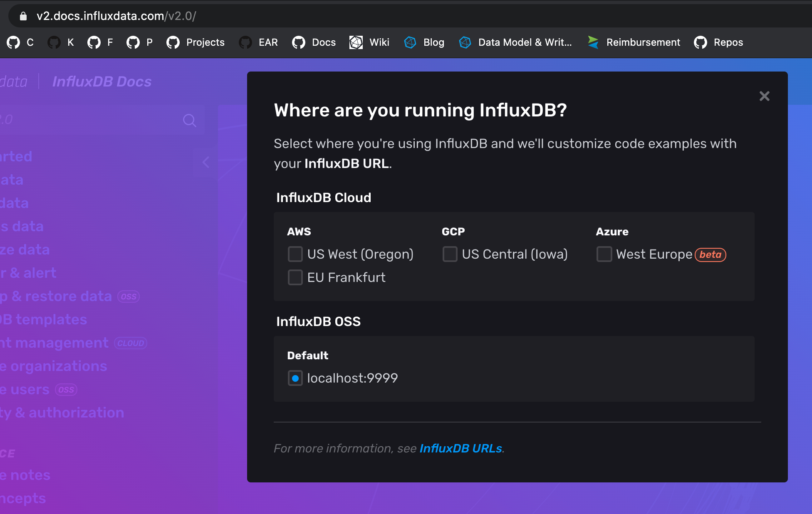Screen dimensions: 812x514
Task: Open the EAR bookmark
Action: (258, 42)
